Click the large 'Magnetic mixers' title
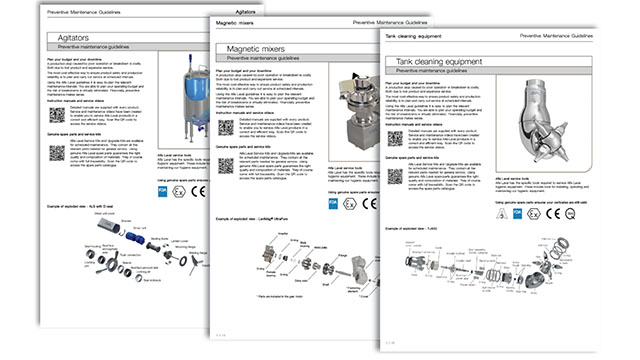640x360 pixels. (256, 49)
